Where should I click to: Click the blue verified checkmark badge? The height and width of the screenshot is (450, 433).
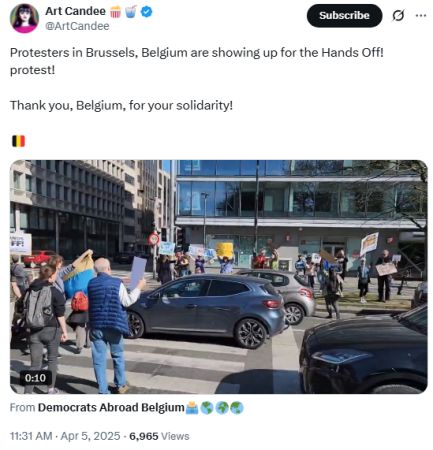click(147, 12)
